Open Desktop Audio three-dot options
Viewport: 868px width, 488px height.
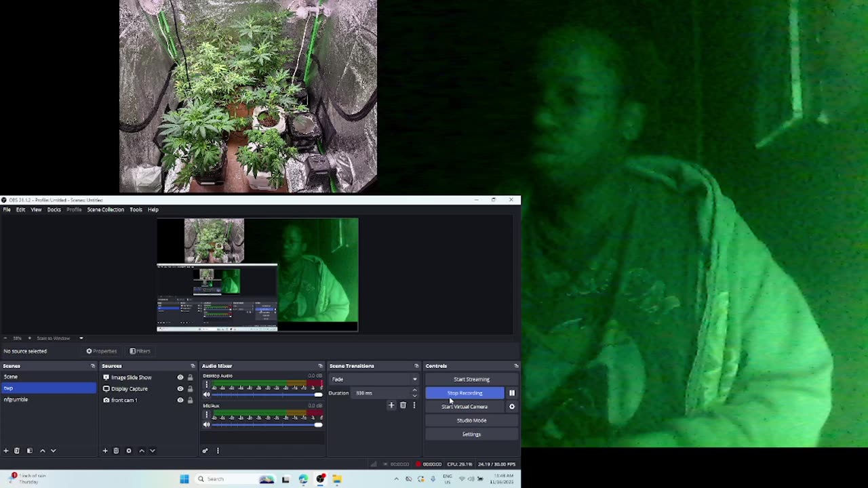(x=207, y=385)
